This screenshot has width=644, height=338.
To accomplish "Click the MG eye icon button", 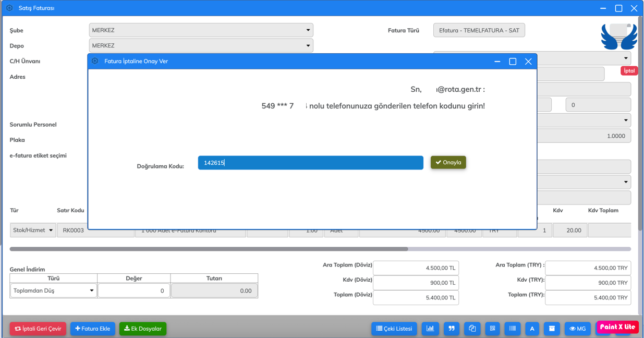I will pos(577,329).
